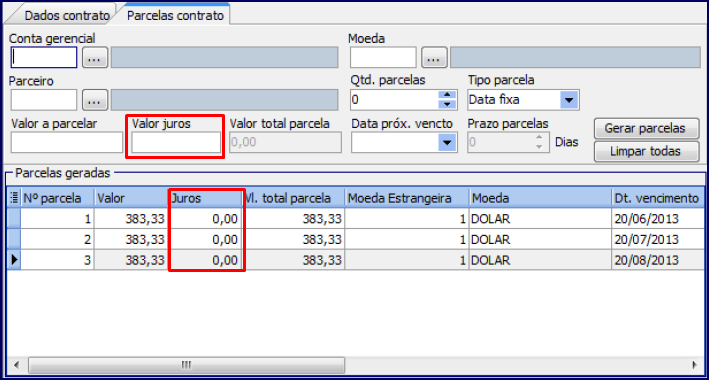Viewport: 709px width, 380px height.
Task: Click Juros 0,00 cell of parcela 1
Action: [206, 218]
